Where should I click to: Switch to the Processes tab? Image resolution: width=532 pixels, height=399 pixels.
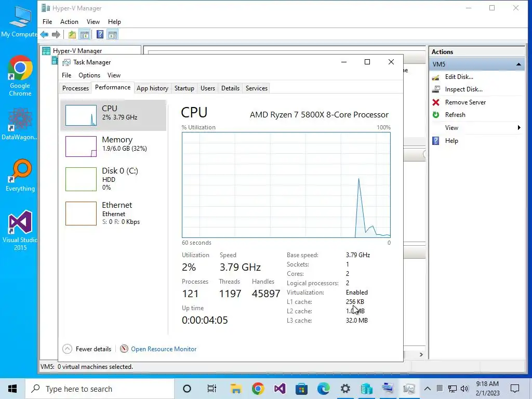75,88
